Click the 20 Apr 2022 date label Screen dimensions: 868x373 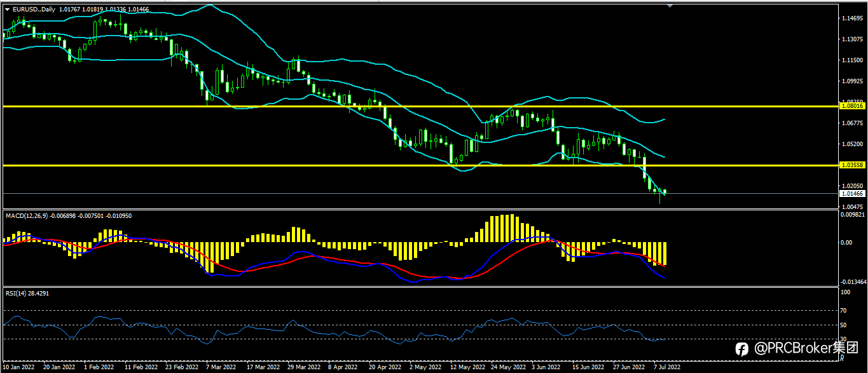[385, 367]
